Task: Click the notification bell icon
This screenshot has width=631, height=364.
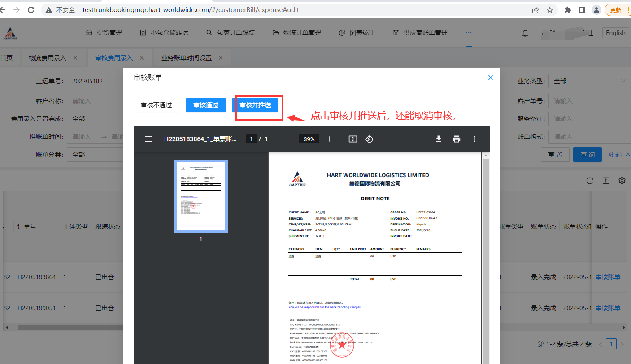Action: click(x=525, y=33)
